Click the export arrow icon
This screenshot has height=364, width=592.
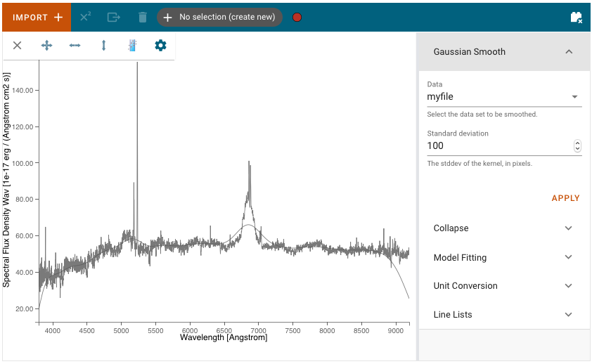coord(114,17)
